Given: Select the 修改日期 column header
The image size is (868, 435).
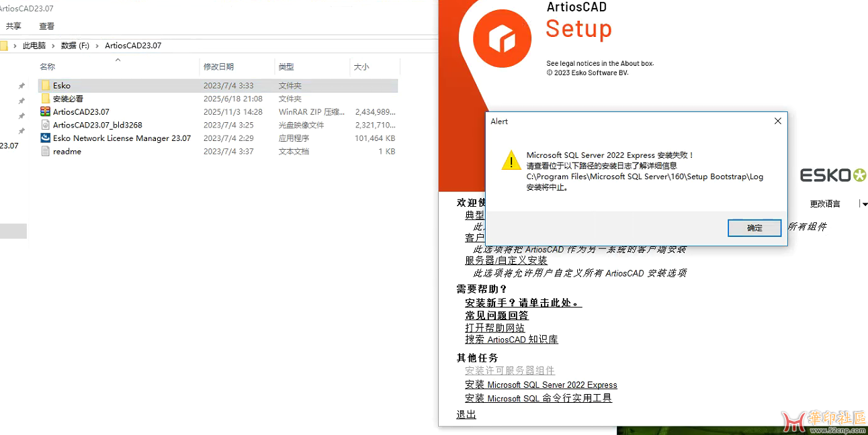Looking at the screenshot, I should click(218, 66).
